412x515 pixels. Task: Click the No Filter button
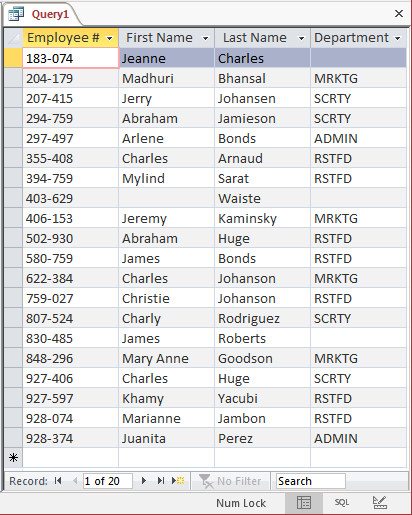(x=230, y=481)
